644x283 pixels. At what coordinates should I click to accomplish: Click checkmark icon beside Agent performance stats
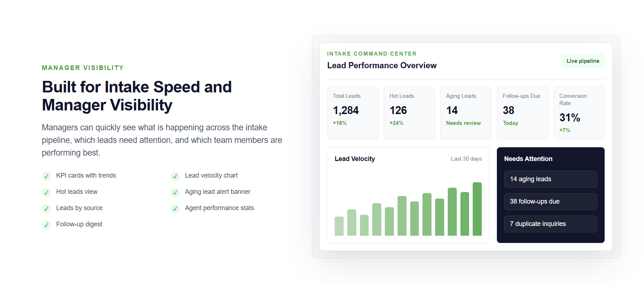click(x=175, y=209)
